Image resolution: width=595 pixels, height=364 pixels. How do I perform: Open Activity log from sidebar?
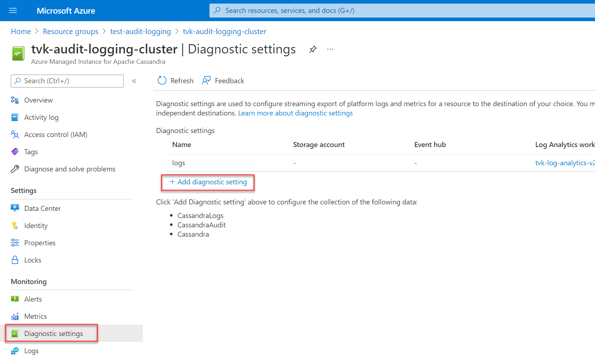[41, 117]
